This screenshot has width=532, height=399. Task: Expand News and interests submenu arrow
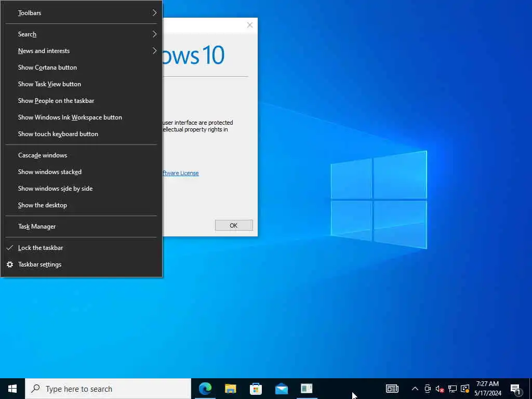[x=154, y=51]
